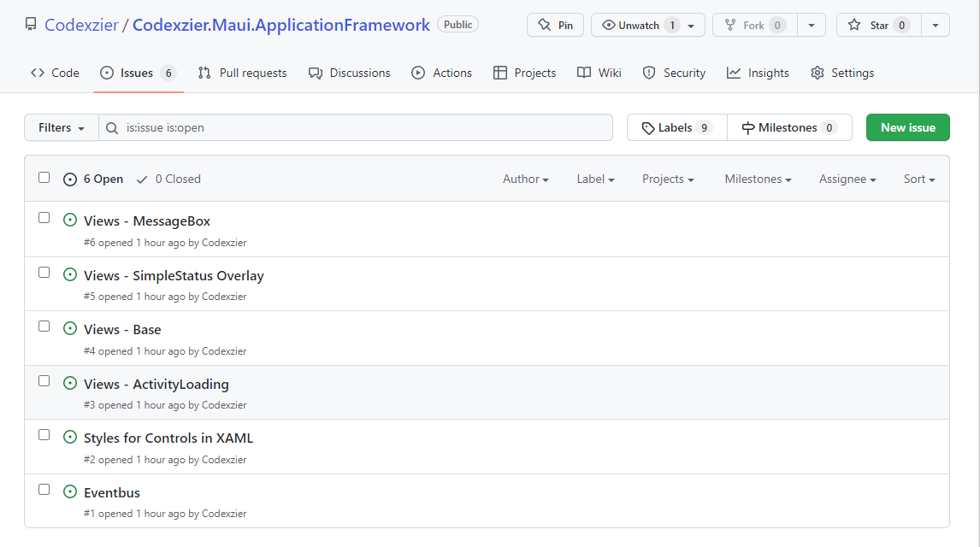The image size is (980, 547).
Task: Open the Actions tab
Action: tap(442, 73)
